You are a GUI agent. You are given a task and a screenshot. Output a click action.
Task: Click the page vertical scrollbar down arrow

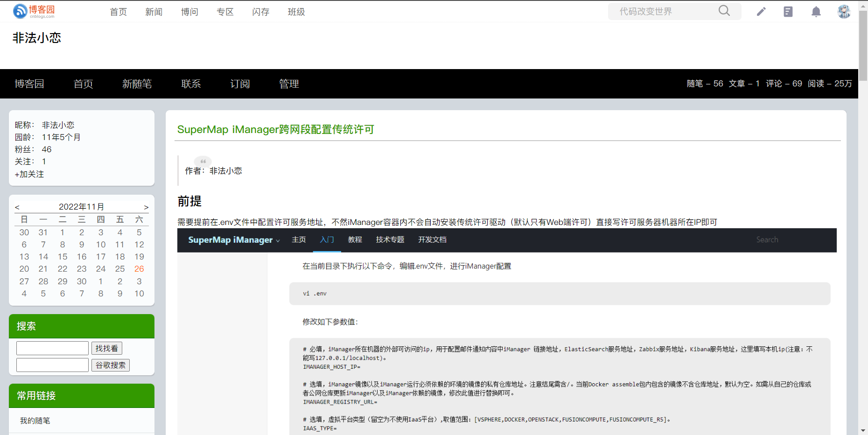point(863,430)
